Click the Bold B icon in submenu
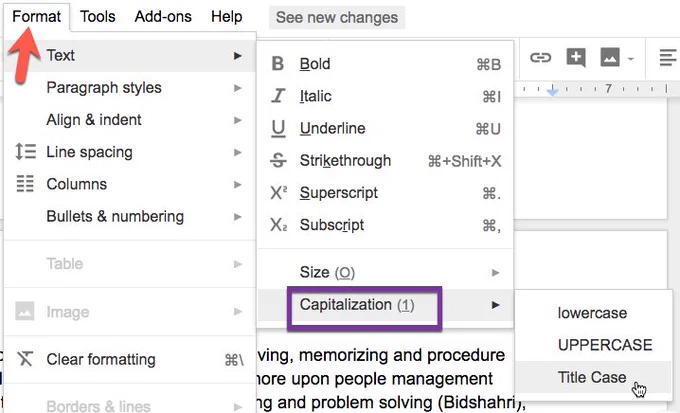This screenshot has width=680, height=413. [278, 64]
